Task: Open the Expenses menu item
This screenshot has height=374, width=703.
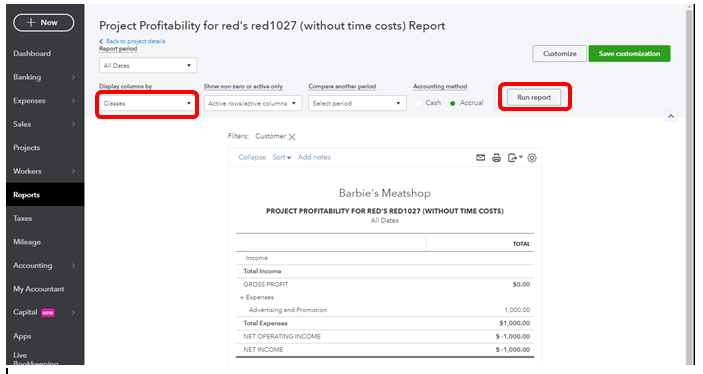Action: tap(29, 100)
